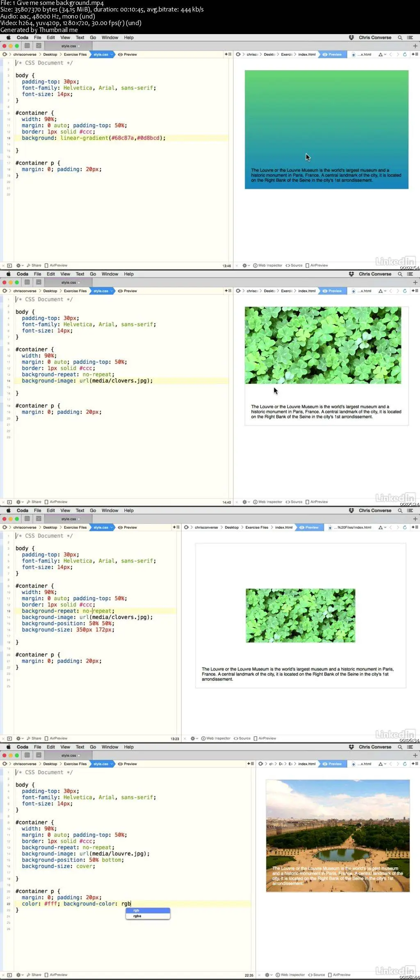The width and height of the screenshot is (420, 980).
Task: Toggle the blue Preview button above the centered clovers
Action: click(309, 527)
